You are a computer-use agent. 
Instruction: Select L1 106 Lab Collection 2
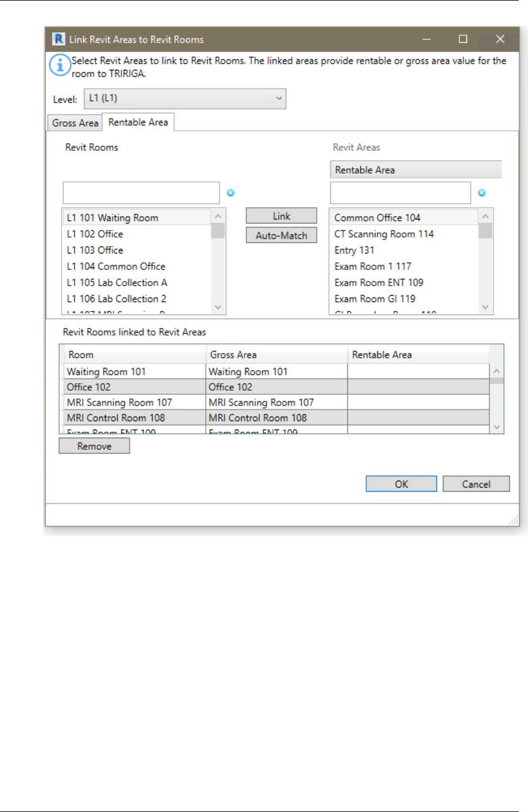[136, 299]
